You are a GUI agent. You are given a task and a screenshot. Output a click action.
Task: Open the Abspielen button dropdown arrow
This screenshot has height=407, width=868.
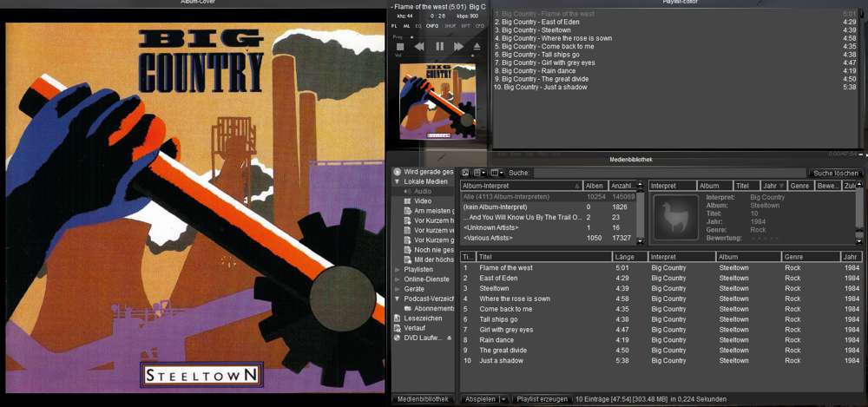pos(503,399)
